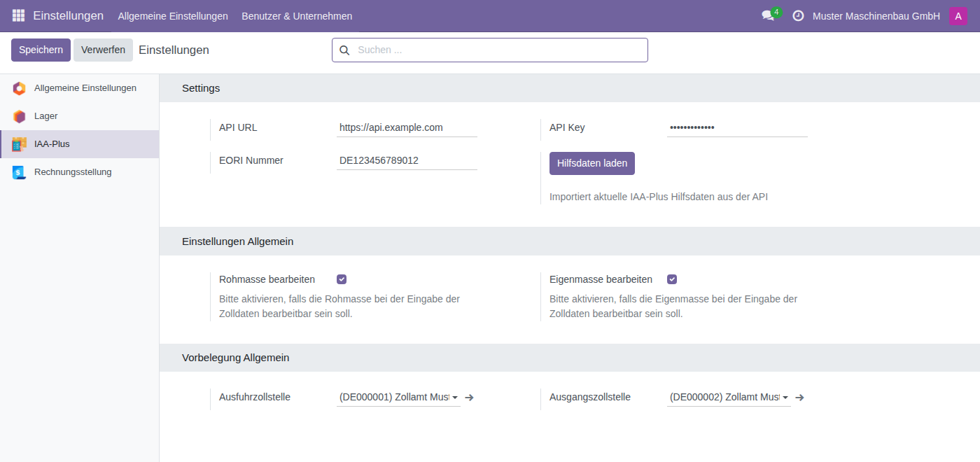Viewport: 980px width, 462px height.
Task: Open Ausgangszollstelle record via arrow icon
Action: click(800, 398)
